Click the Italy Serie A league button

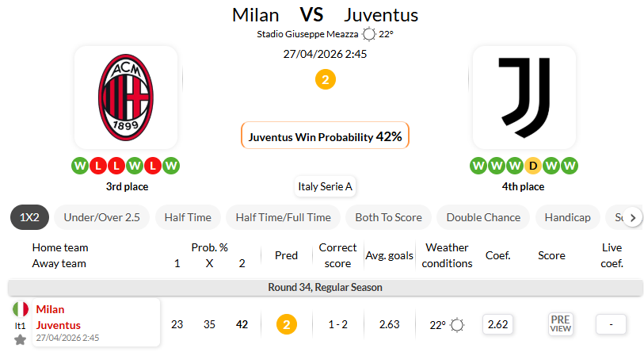(325, 187)
